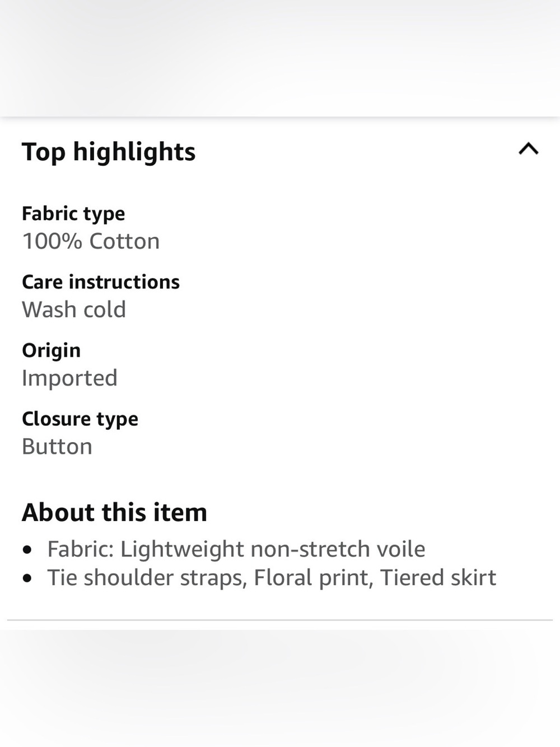Click the first bullet point marker

click(27, 550)
